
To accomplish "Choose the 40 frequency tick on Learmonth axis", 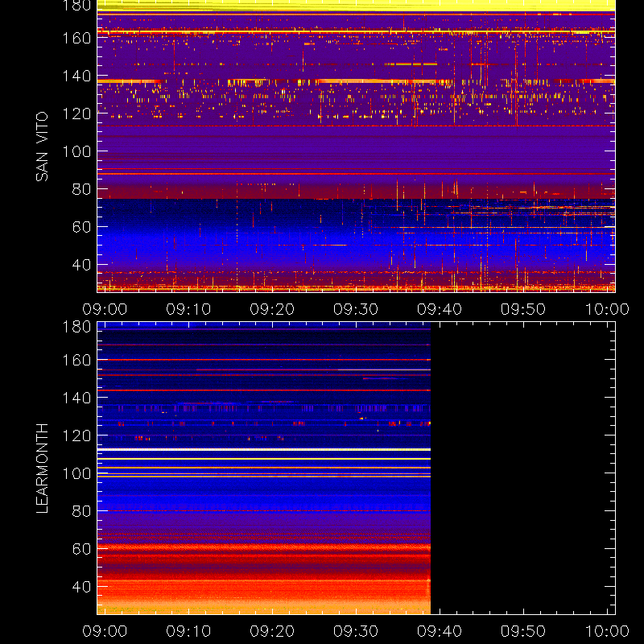I will [82, 587].
